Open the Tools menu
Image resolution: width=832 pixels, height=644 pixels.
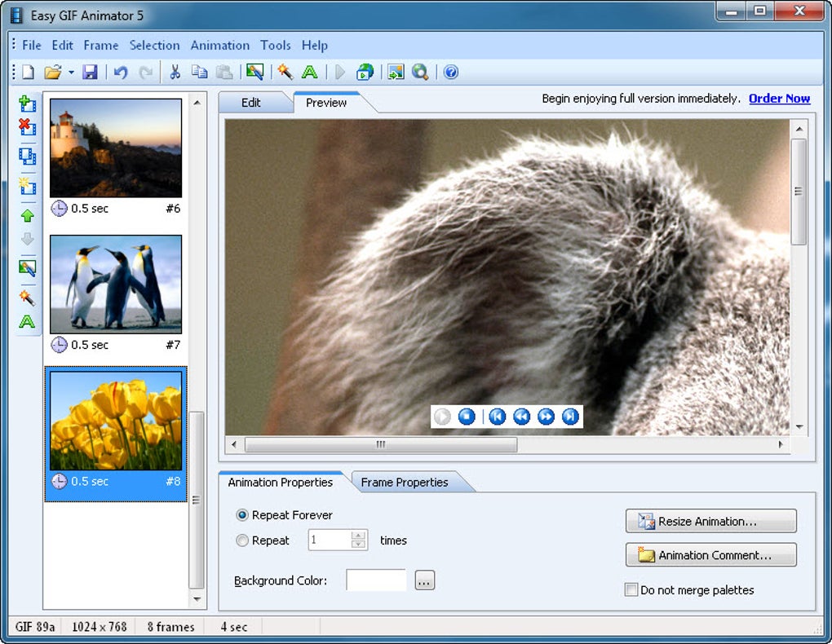[x=276, y=46]
